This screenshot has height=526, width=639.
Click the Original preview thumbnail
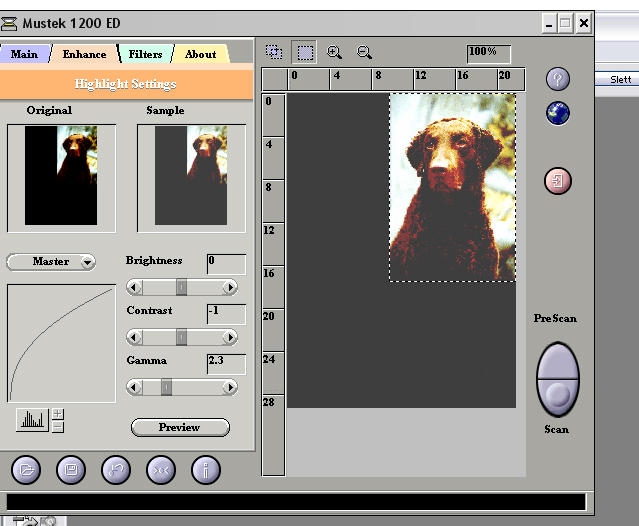click(x=61, y=178)
